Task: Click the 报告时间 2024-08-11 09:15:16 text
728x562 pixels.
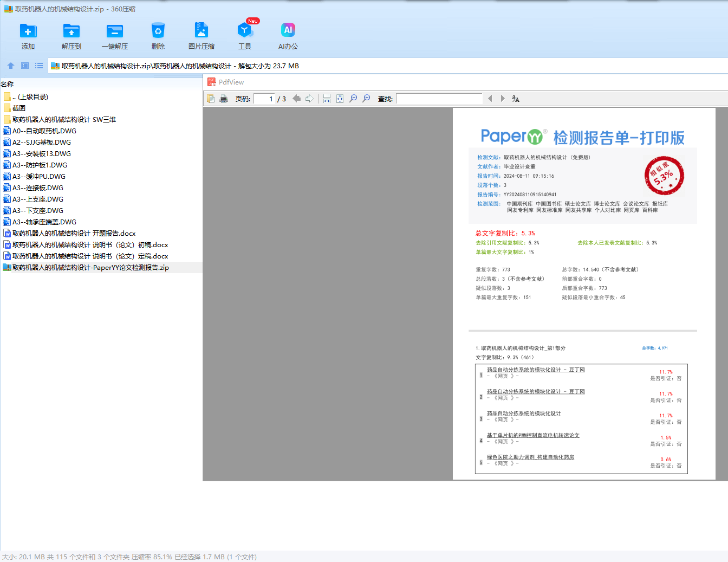Action: coord(516,176)
